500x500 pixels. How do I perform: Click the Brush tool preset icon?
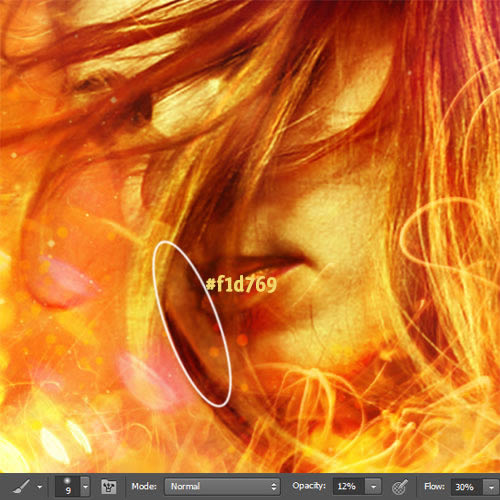(22, 487)
